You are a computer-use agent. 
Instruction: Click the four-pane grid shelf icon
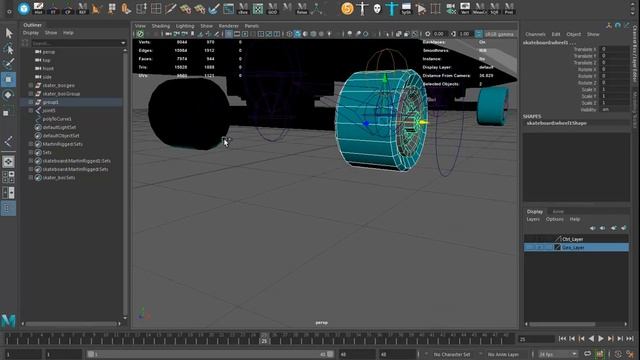(156, 8)
